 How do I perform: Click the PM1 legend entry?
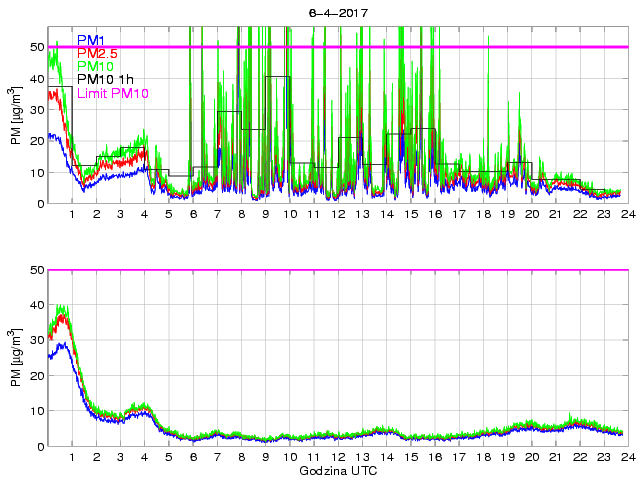tap(91, 40)
